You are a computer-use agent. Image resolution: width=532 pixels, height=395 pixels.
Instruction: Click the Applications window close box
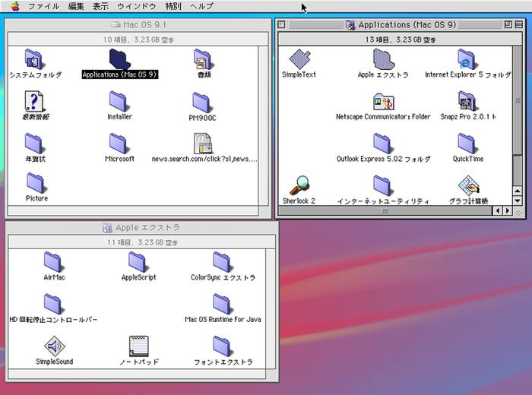coord(281,24)
